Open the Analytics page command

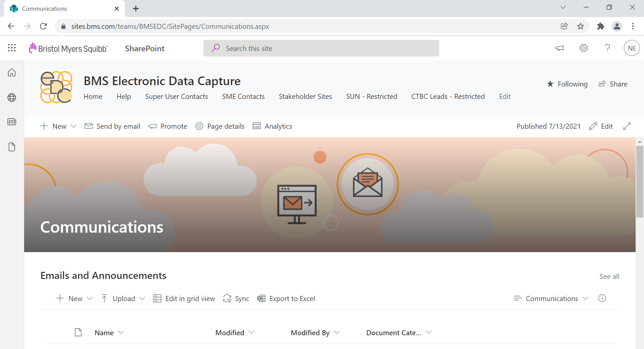(272, 126)
